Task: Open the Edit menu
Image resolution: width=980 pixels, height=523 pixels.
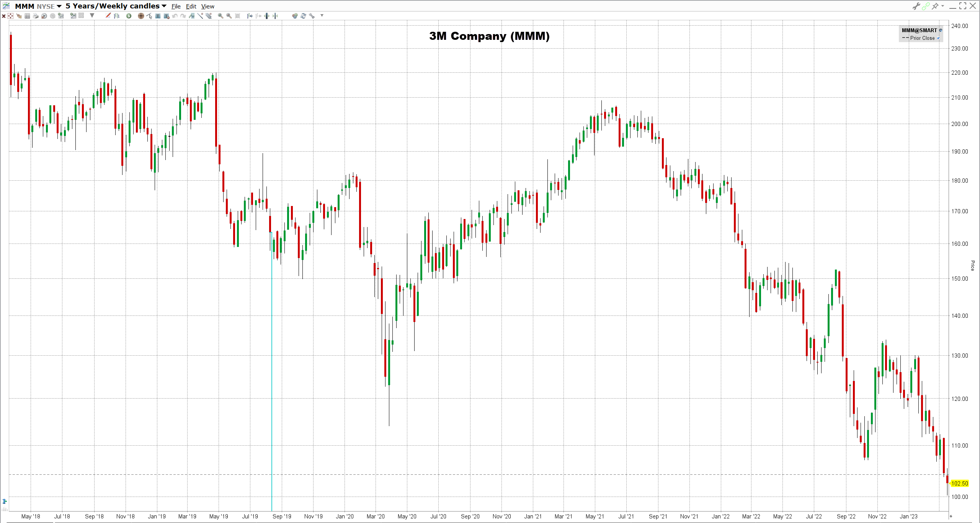Action: 191,7
